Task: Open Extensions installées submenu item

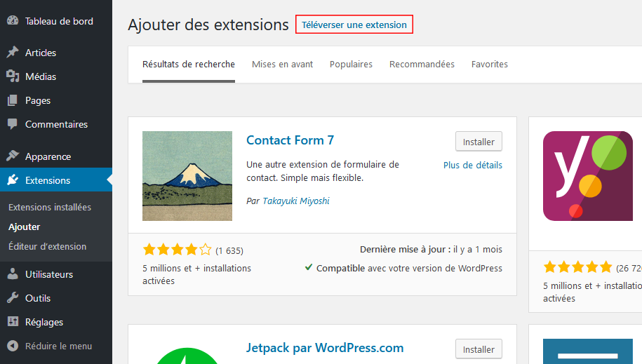Action: coord(50,207)
